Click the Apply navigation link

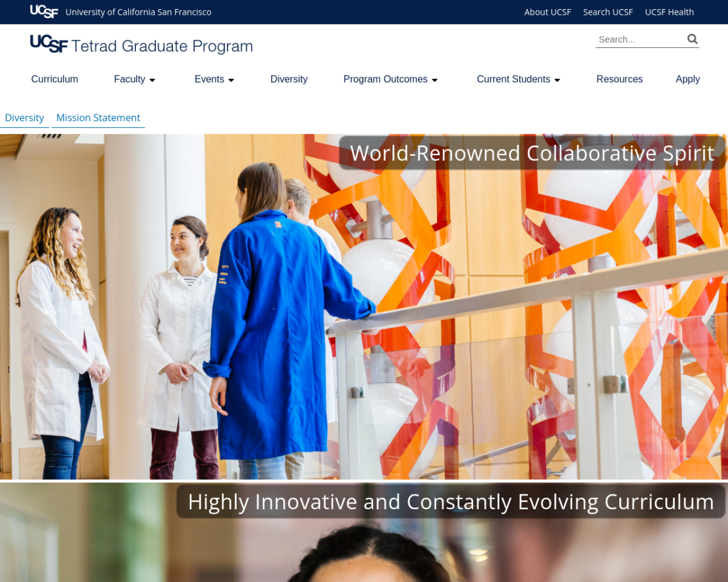pyautogui.click(x=688, y=79)
